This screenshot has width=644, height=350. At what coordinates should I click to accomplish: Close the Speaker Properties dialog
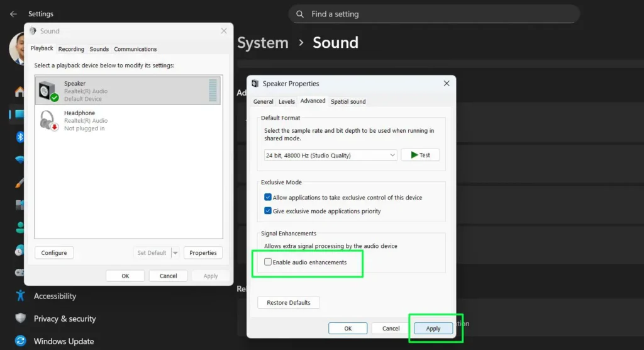point(447,84)
